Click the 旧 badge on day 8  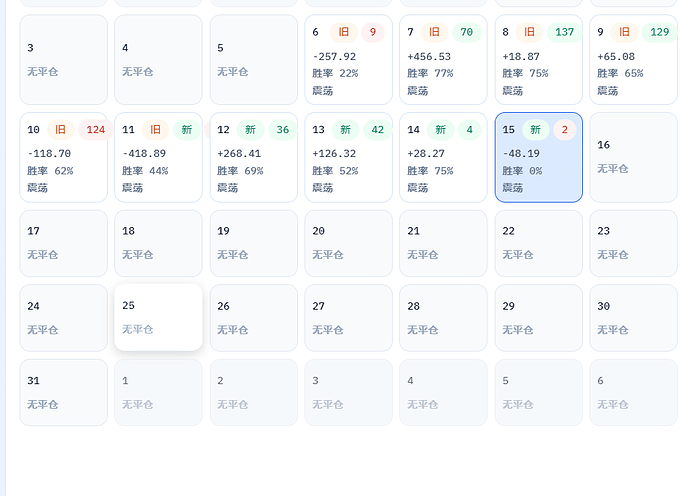[x=529, y=32]
